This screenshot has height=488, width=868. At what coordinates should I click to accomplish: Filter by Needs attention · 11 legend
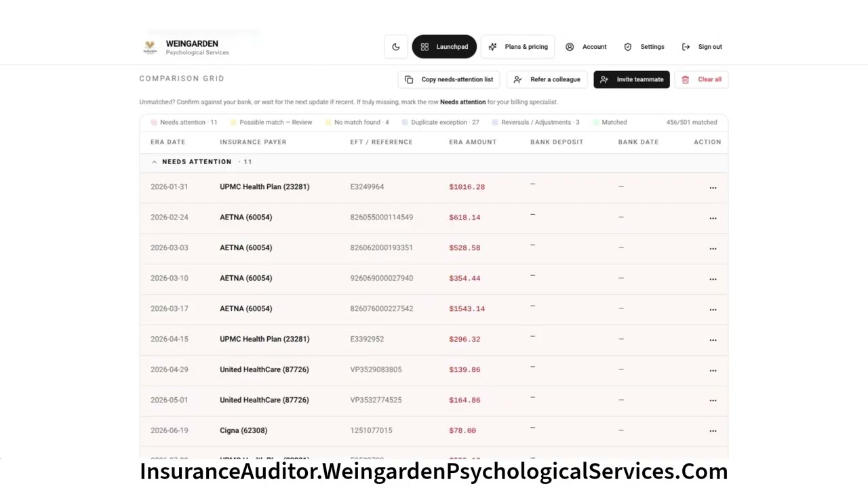pos(184,122)
